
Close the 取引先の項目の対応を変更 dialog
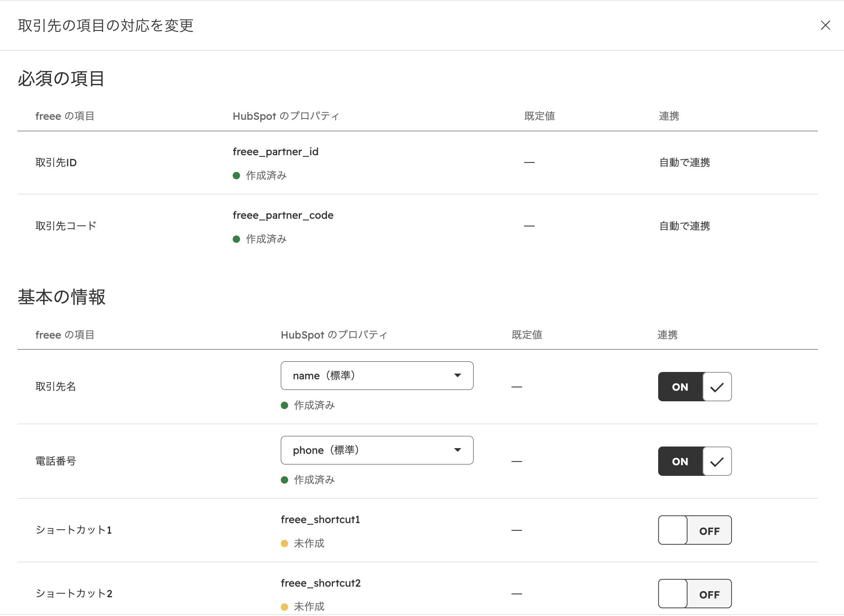click(825, 25)
